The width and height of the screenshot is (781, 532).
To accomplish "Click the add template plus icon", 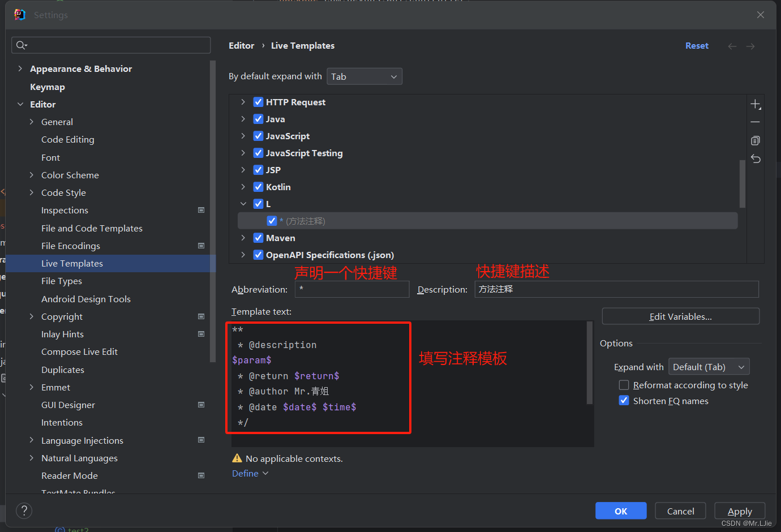I will (756, 105).
